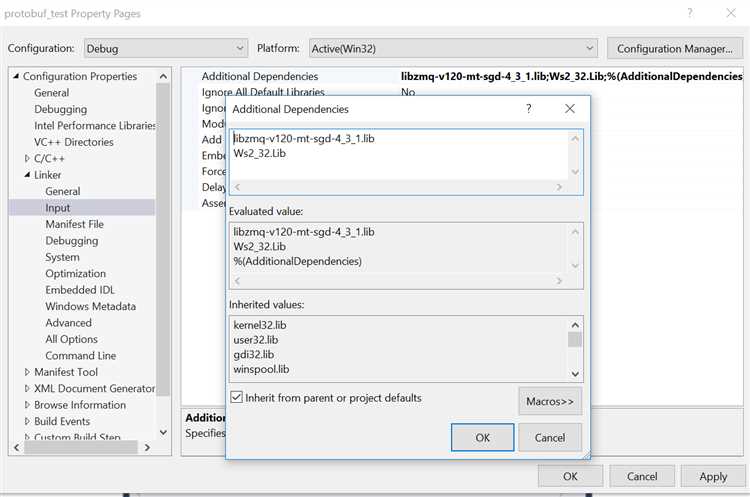Click the Macros>> button

point(550,401)
